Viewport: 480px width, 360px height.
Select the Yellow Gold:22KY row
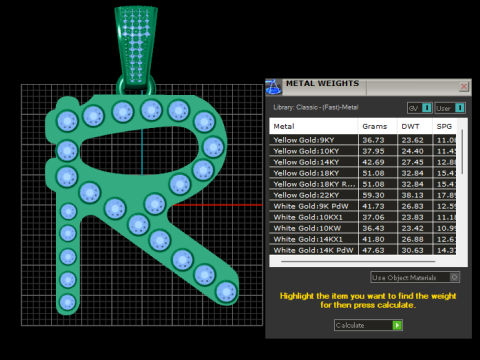(x=363, y=195)
